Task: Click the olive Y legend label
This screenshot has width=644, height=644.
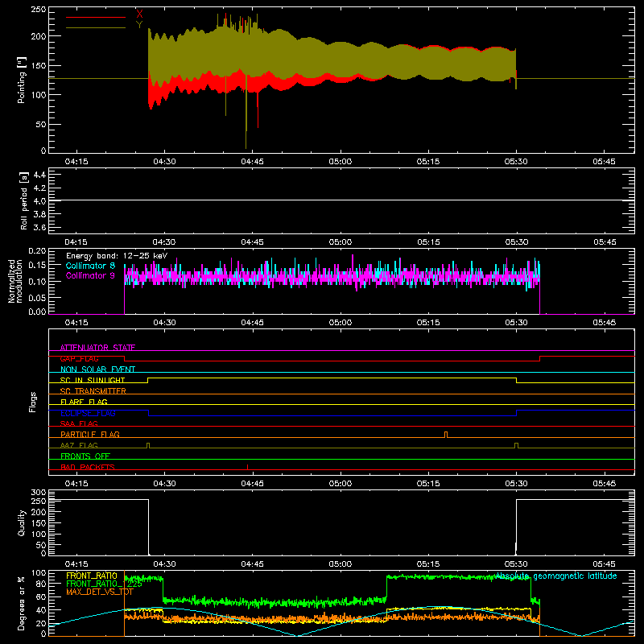Action: coord(139,24)
